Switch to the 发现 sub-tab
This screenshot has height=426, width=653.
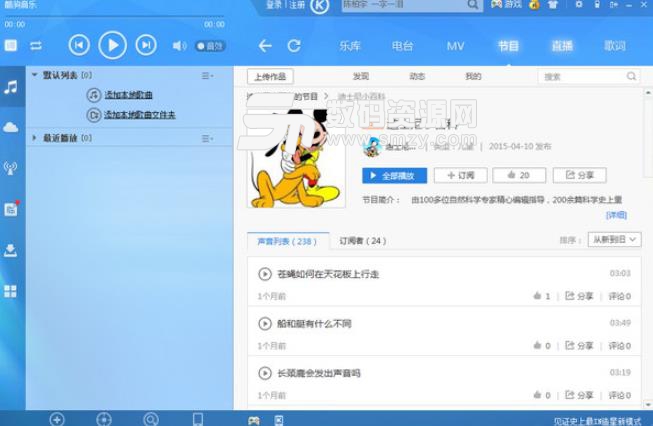click(361, 76)
